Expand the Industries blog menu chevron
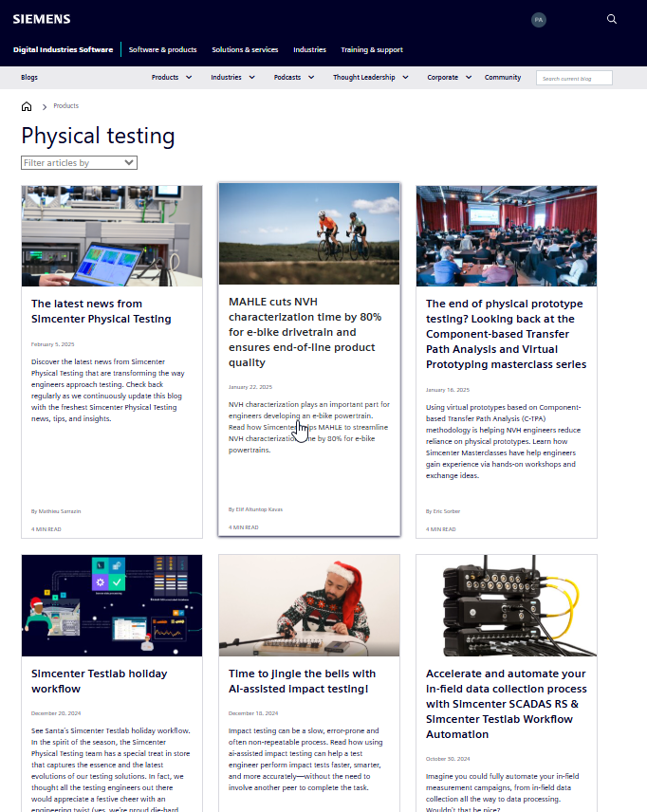This screenshot has width=647, height=812. click(251, 77)
